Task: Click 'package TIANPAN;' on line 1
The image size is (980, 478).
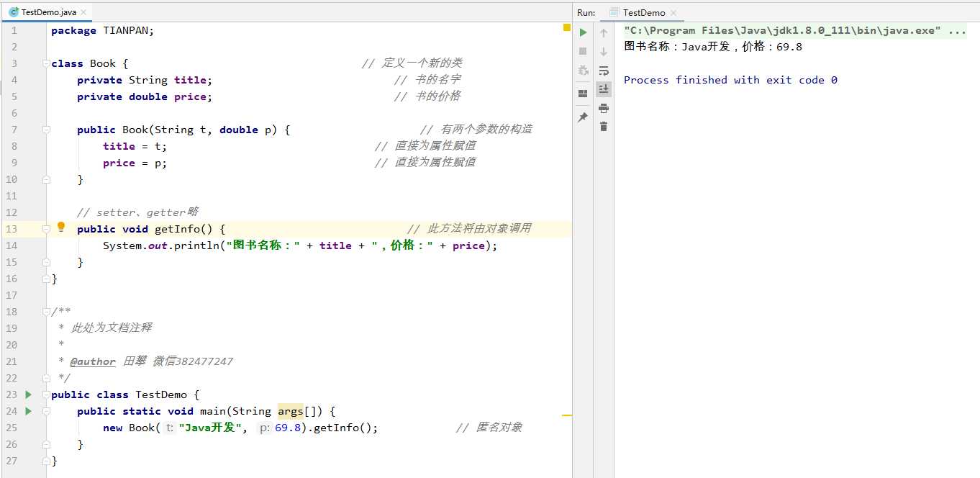Action: (x=103, y=30)
